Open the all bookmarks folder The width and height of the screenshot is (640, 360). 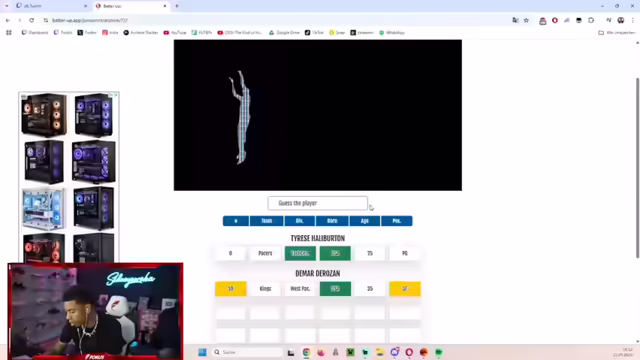click(x=617, y=33)
